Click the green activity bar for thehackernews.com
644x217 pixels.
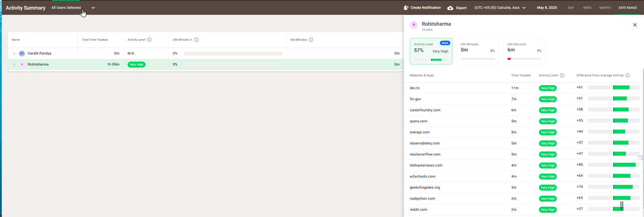click(625, 165)
